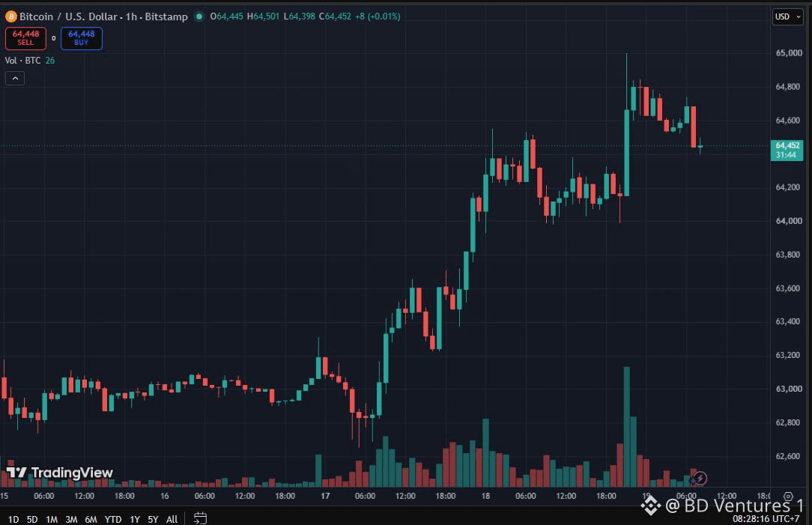Click the green market status dot
This screenshot has height=525, width=812.
pyautogui.click(x=199, y=16)
